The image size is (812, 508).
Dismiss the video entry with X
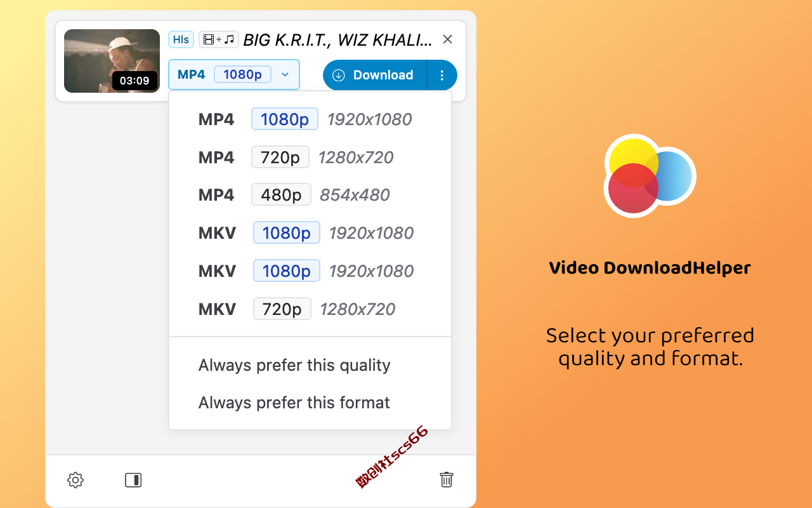(447, 39)
